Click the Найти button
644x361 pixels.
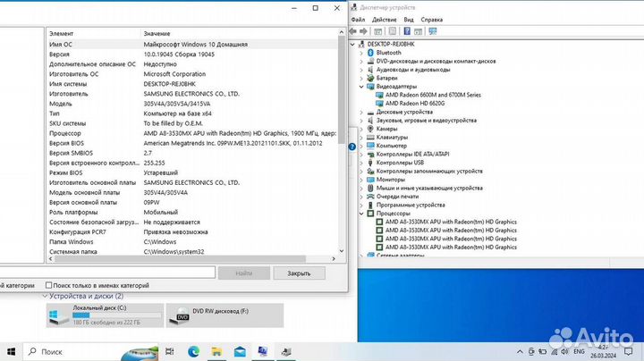point(244,273)
